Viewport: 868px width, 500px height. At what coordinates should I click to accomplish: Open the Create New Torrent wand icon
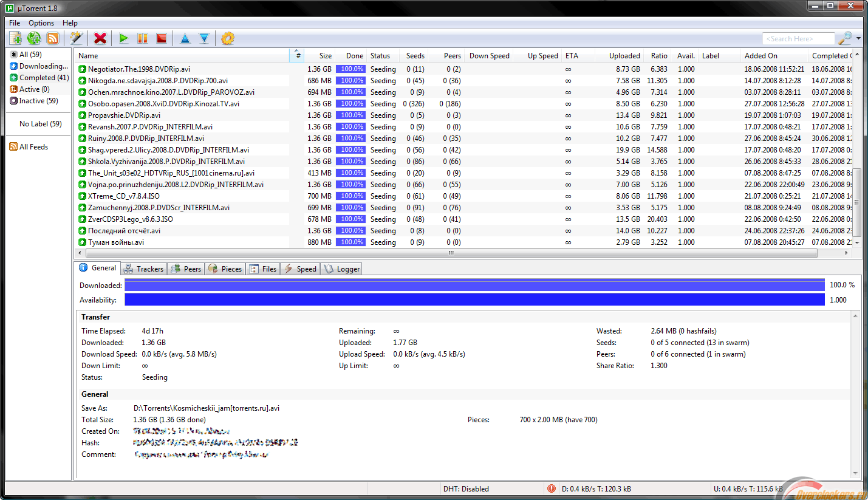click(x=77, y=38)
